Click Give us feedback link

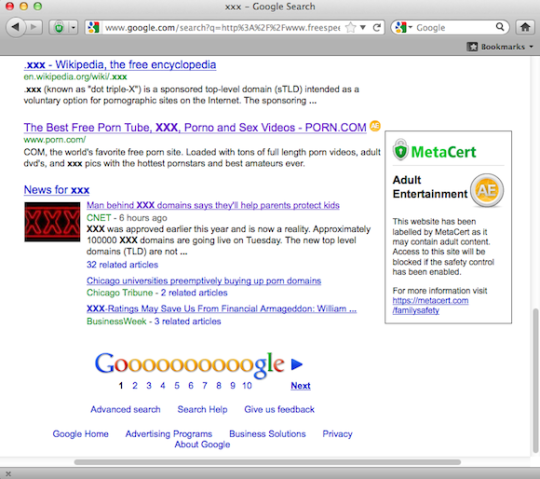coord(279,409)
